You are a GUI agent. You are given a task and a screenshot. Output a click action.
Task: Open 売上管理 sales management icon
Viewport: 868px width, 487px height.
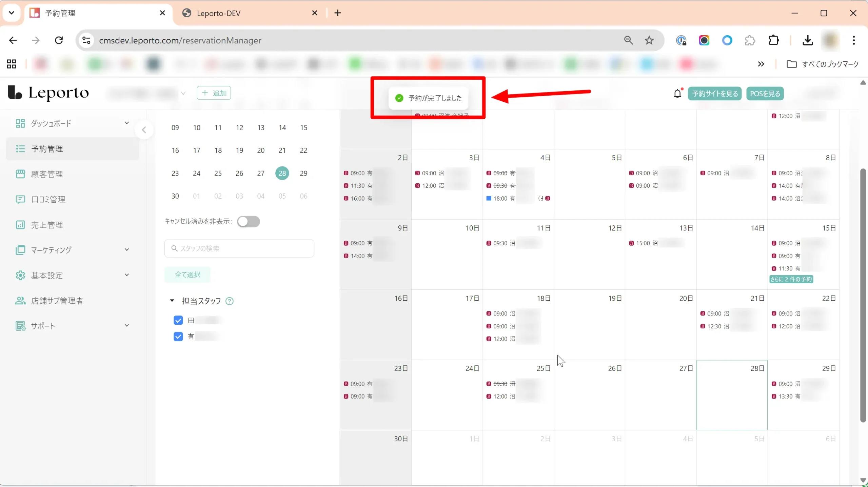(20, 225)
